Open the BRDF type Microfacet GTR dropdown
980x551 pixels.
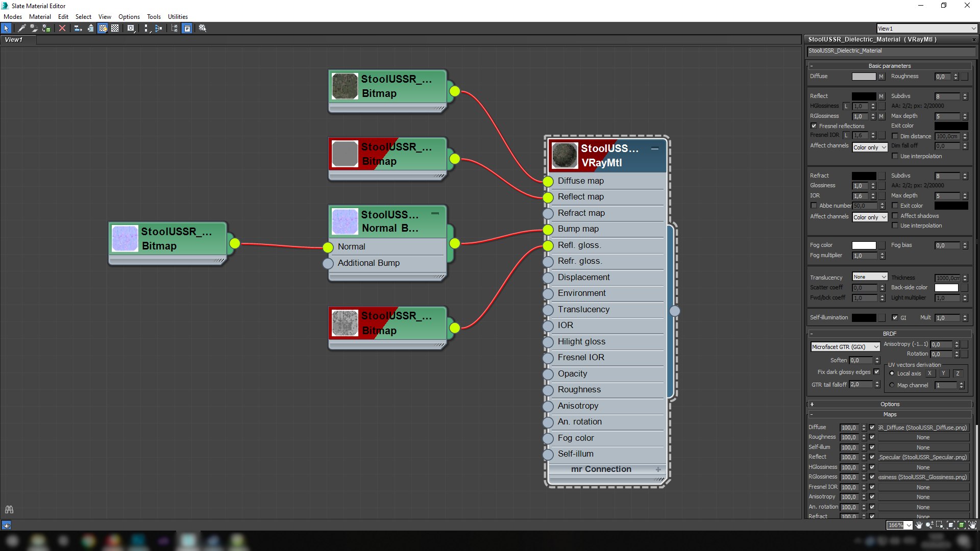pos(845,347)
